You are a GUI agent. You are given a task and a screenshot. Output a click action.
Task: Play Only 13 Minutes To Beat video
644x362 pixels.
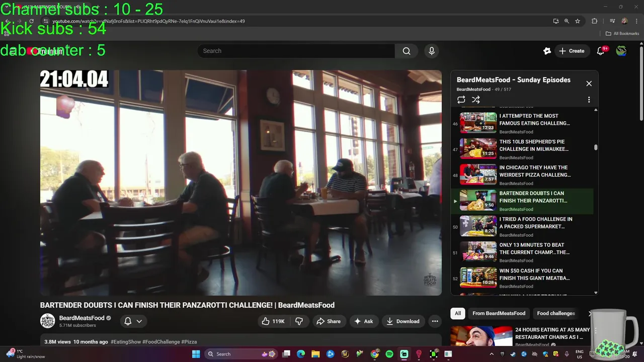[521, 251]
